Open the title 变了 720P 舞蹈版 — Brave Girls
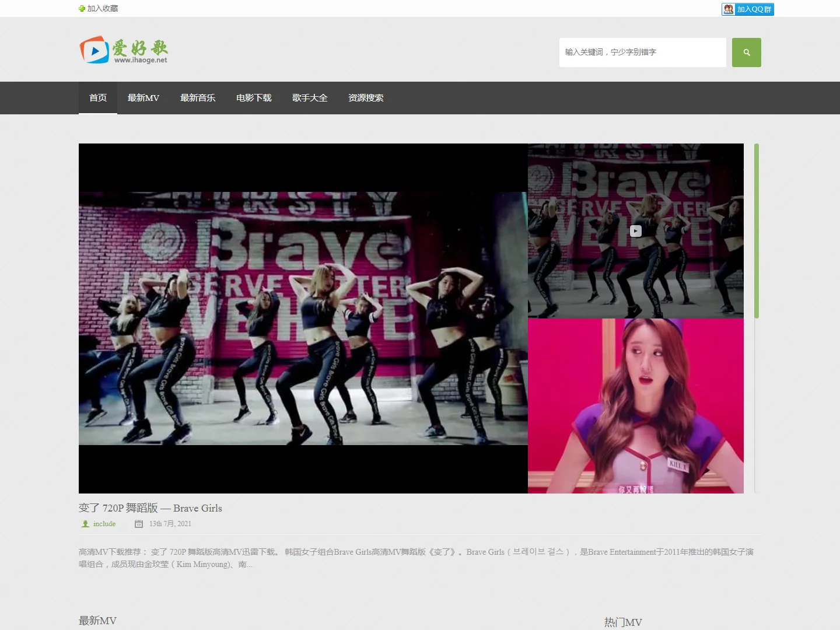The width and height of the screenshot is (840, 630). click(150, 508)
